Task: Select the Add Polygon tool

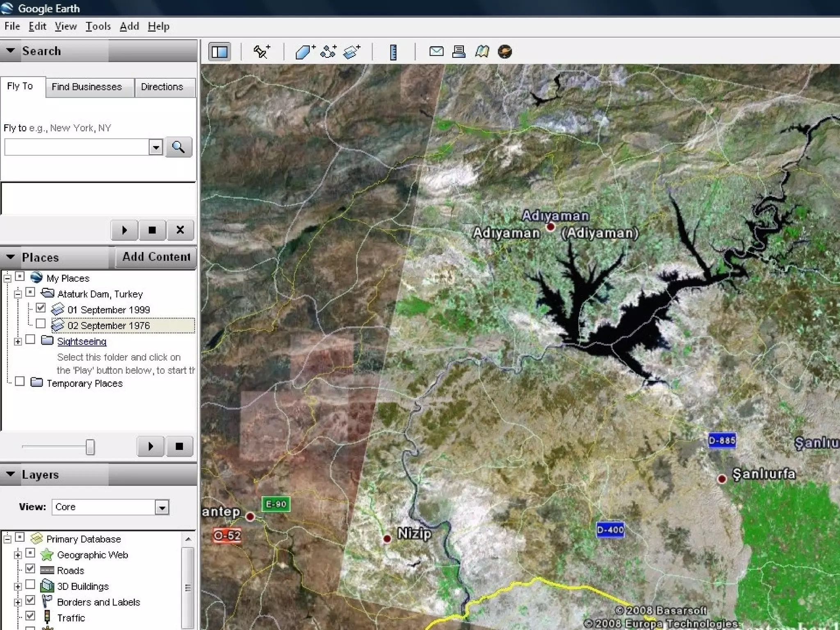Action: point(305,52)
